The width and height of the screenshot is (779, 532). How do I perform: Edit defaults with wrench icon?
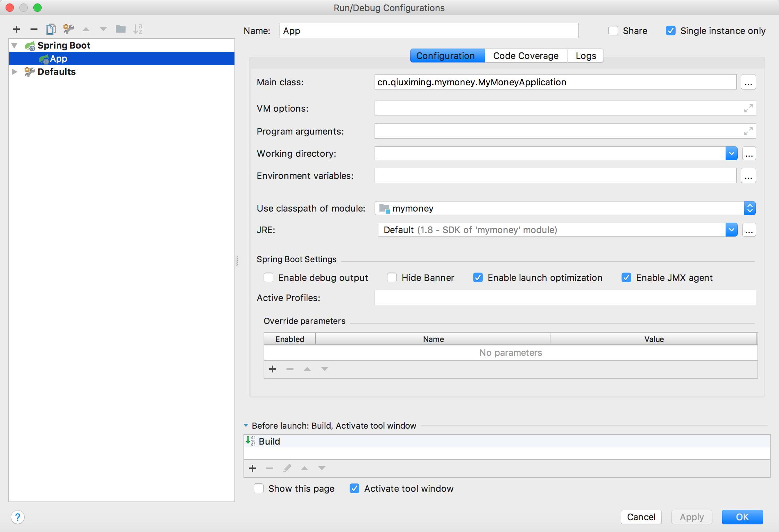(x=68, y=29)
